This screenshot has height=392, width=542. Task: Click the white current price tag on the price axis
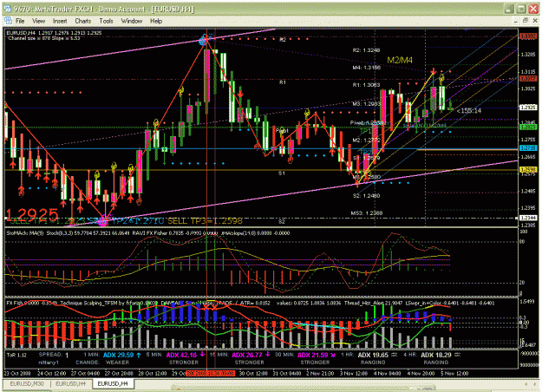point(528,108)
